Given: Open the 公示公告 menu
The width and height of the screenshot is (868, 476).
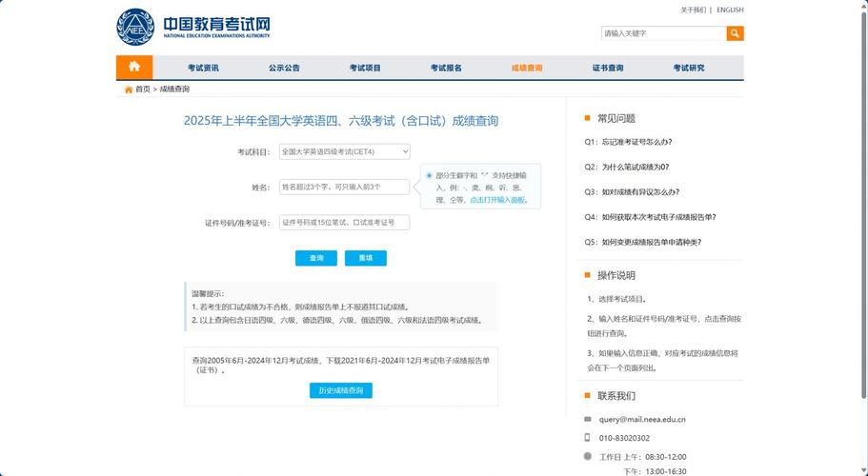Looking at the screenshot, I should click(284, 68).
